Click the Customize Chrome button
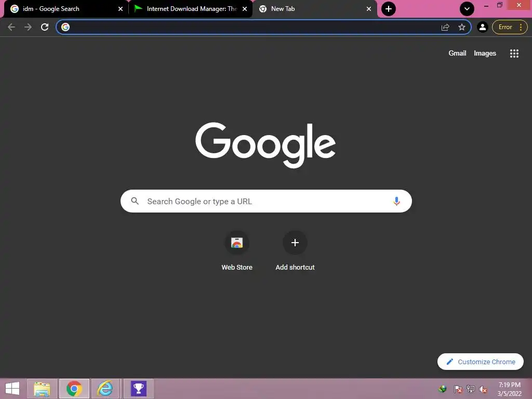 (x=481, y=362)
